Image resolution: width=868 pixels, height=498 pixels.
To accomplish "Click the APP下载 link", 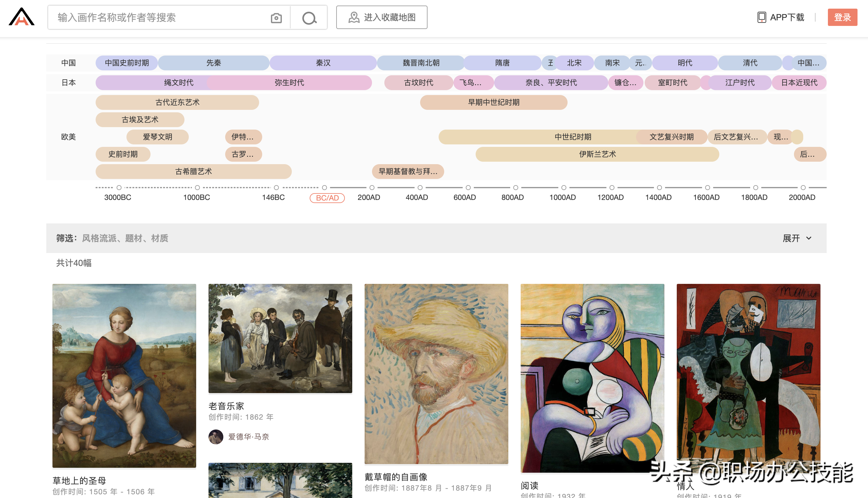I will [787, 17].
